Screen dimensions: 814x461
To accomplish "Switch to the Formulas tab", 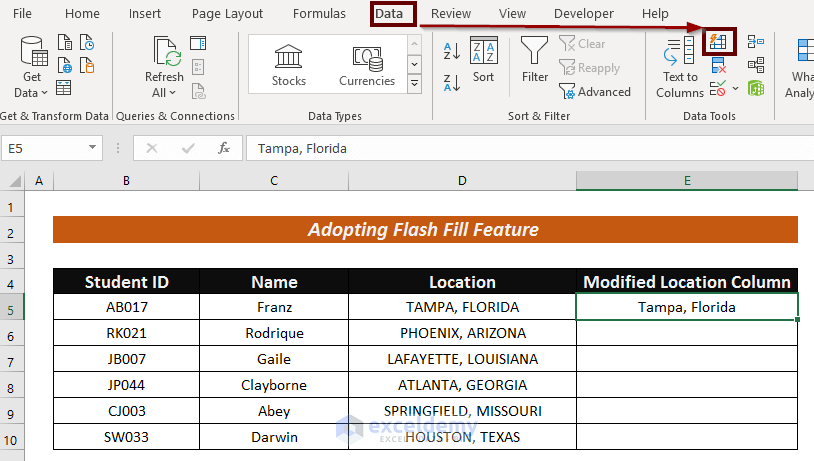I will 319,13.
